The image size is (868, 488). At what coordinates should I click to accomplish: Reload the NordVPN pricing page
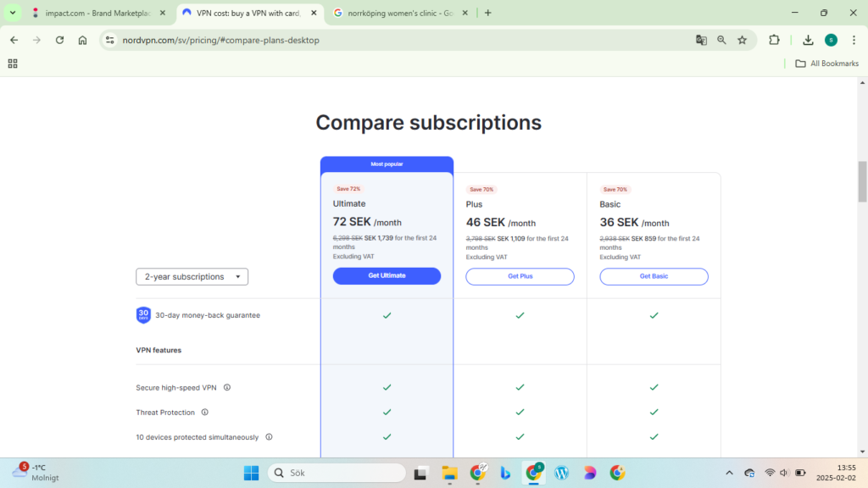pyautogui.click(x=60, y=40)
